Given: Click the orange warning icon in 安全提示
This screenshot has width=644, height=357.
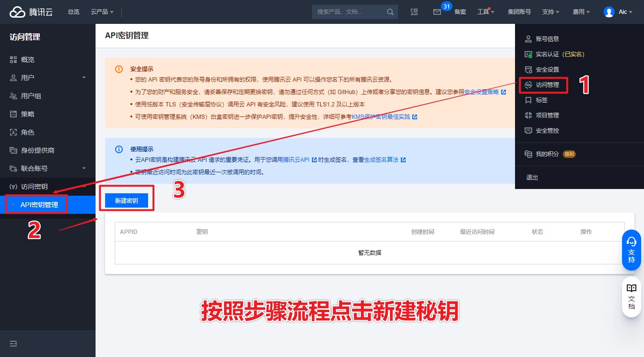Looking at the screenshot, I should (x=119, y=69).
